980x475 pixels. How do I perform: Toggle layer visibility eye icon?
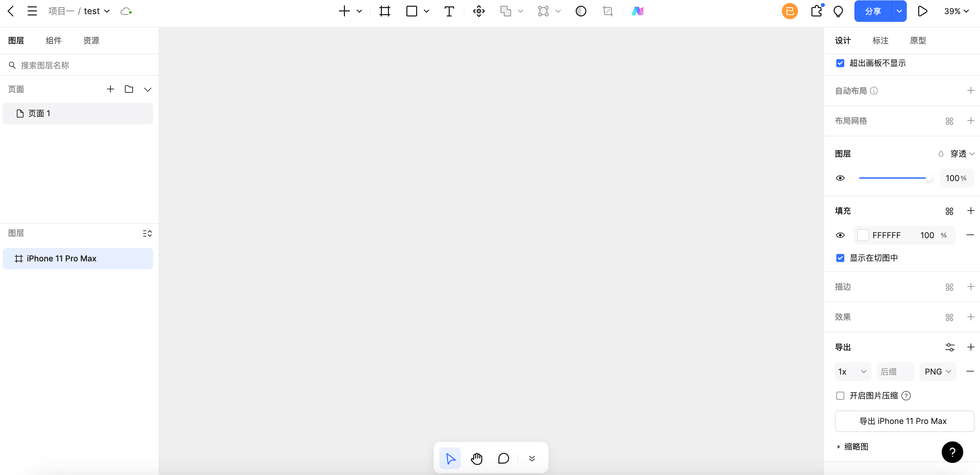point(840,178)
